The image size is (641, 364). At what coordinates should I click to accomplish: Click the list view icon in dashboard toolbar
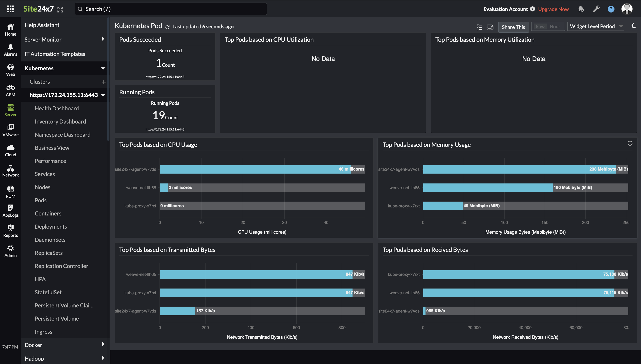point(479,27)
